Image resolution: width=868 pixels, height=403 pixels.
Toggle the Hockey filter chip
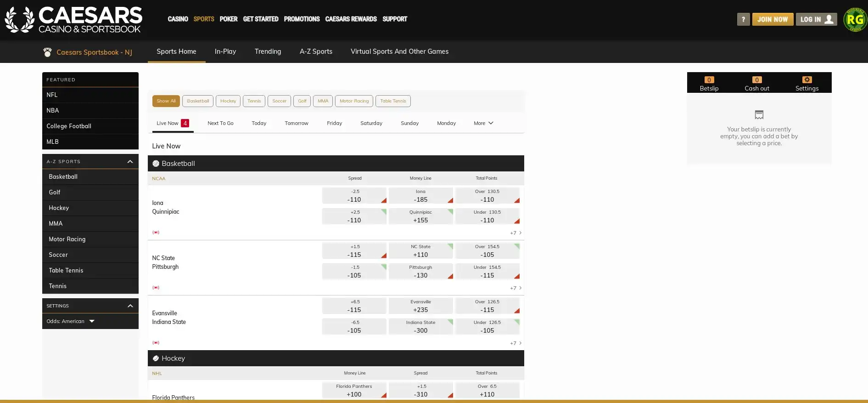click(228, 101)
